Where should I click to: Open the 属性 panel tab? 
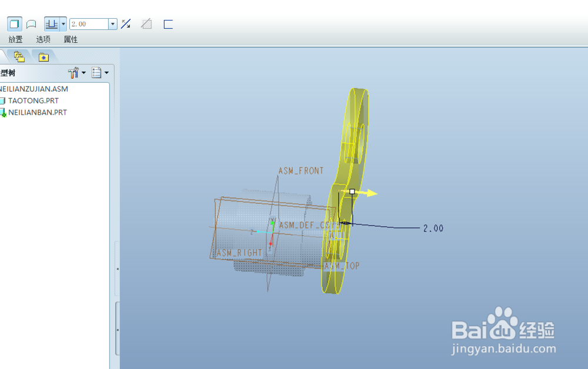71,39
